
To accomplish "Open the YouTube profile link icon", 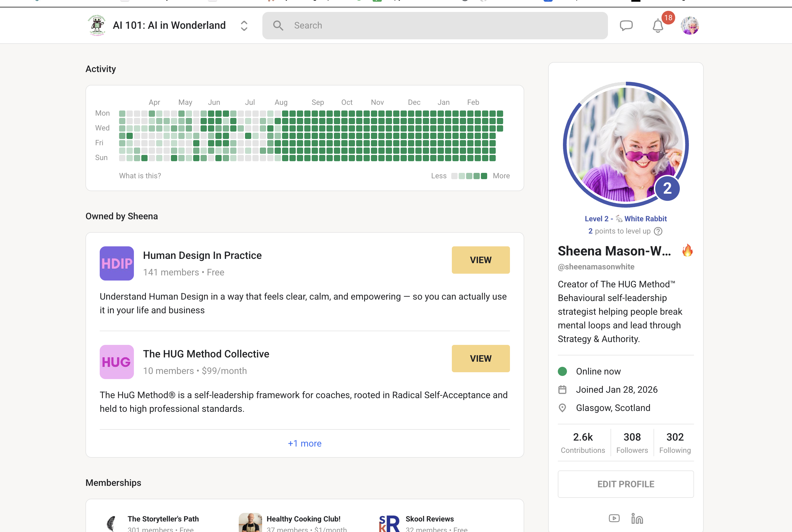I will click(x=614, y=518).
